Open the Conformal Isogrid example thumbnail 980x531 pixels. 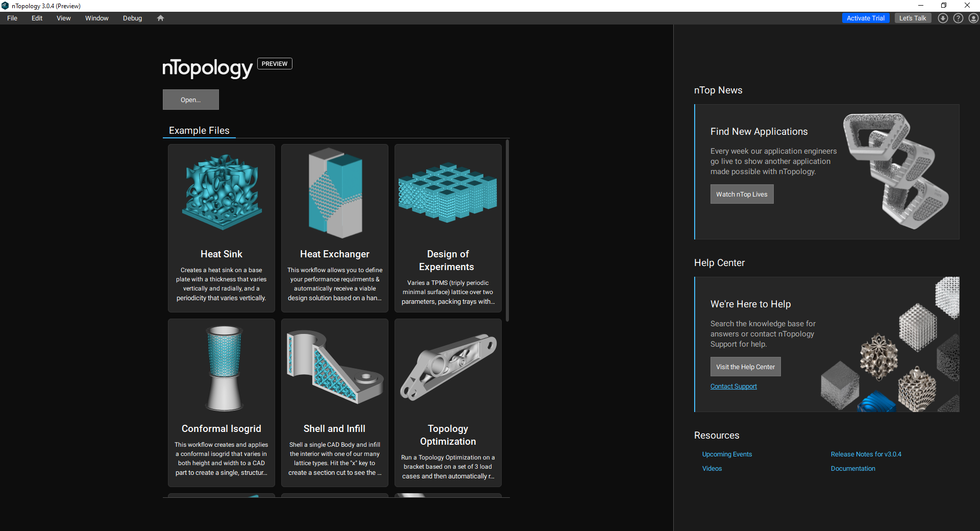tap(224, 368)
